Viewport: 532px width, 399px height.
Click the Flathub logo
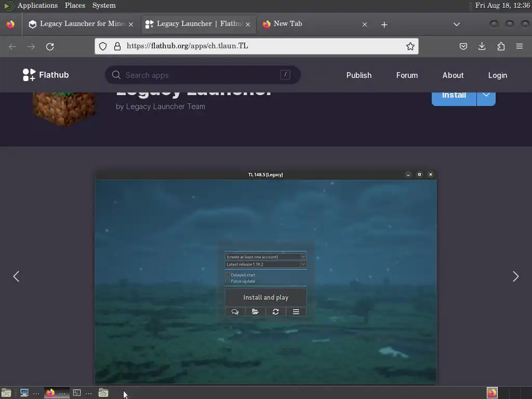(46, 75)
